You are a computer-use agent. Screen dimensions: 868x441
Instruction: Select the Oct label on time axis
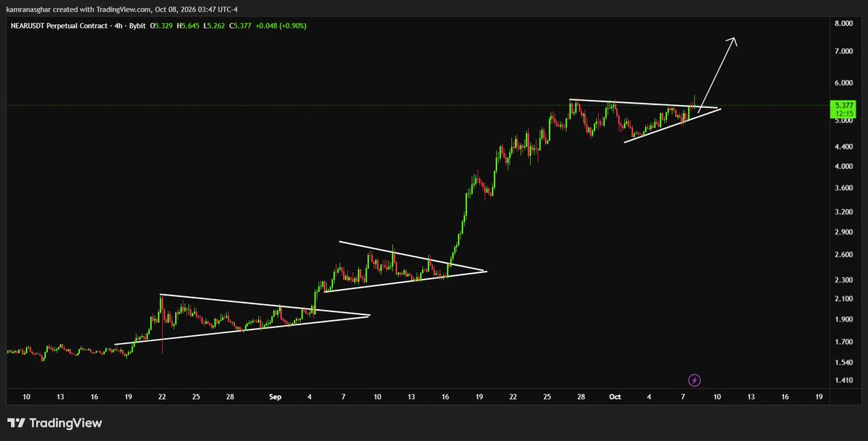615,397
